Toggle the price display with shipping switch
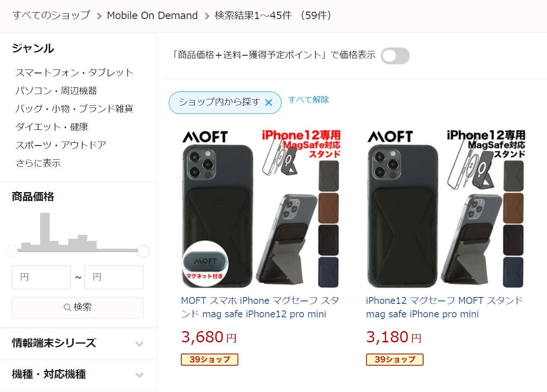Image resolution: width=547 pixels, height=392 pixels. point(395,56)
